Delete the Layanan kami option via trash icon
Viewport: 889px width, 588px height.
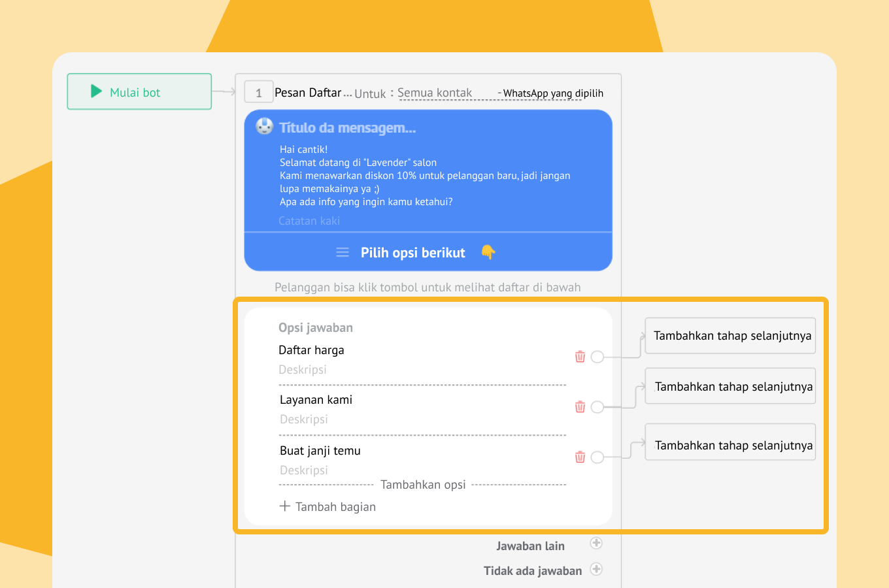point(580,406)
